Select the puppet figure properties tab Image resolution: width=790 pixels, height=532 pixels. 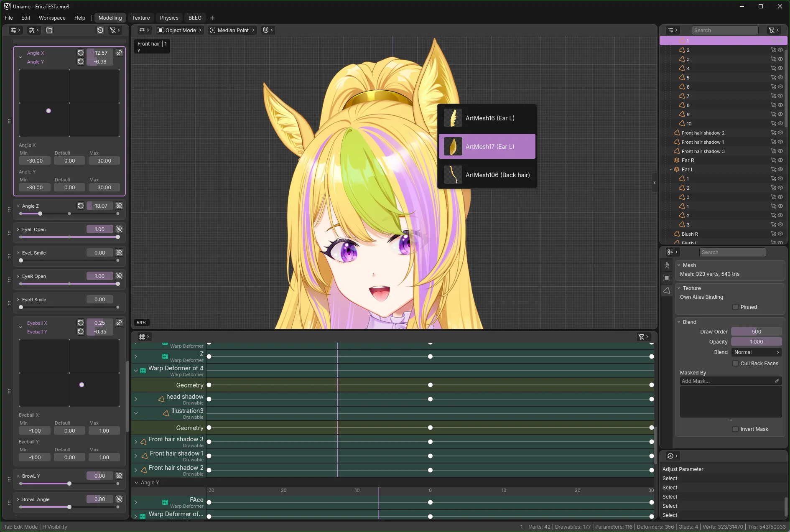click(667, 265)
